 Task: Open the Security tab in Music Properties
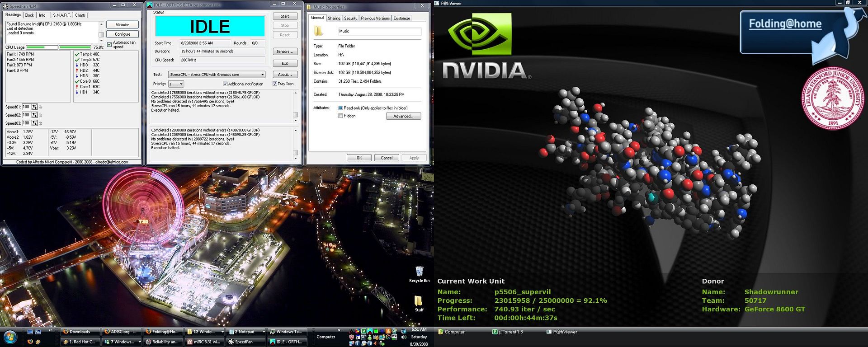pyautogui.click(x=350, y=19)
